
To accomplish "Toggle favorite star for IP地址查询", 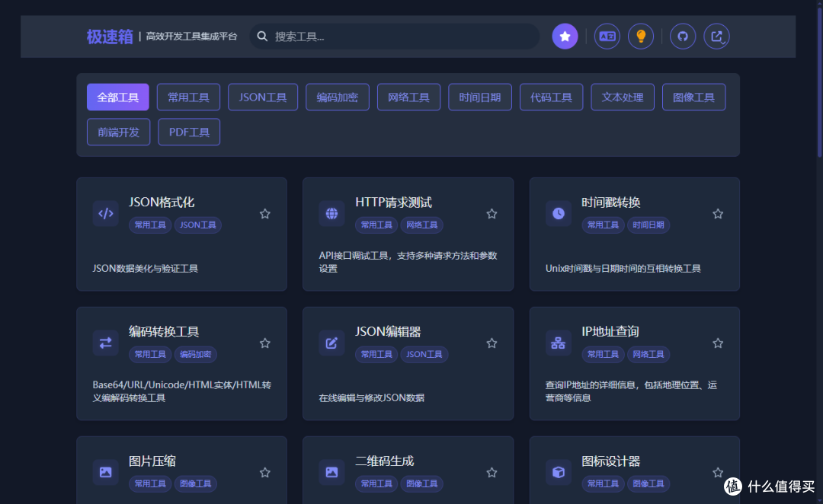I will tap(718, 343).
